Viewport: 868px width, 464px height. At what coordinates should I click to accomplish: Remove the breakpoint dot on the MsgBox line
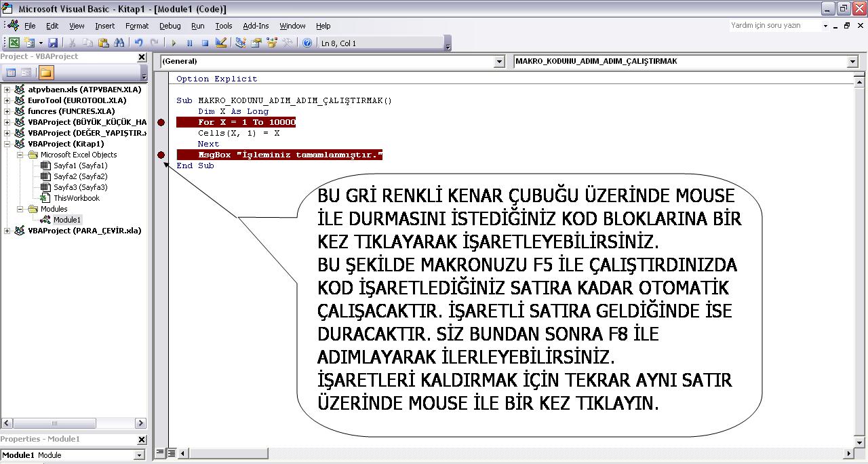click(x=161, y=155)
